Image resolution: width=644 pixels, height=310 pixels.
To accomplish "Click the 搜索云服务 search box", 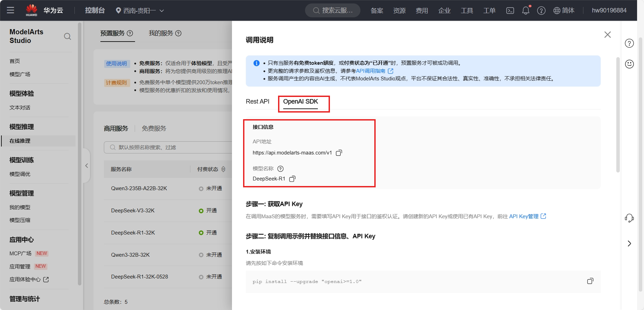I will pyautogui.click(x=333, y=10).
